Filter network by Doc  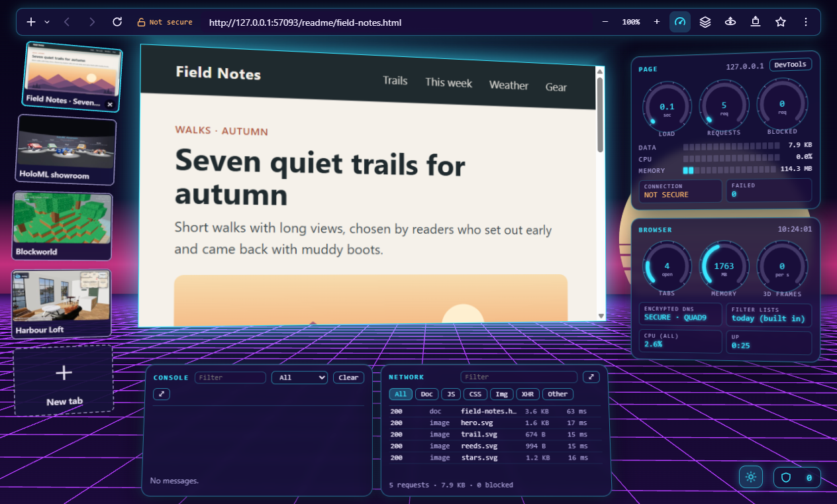[426, 394]
